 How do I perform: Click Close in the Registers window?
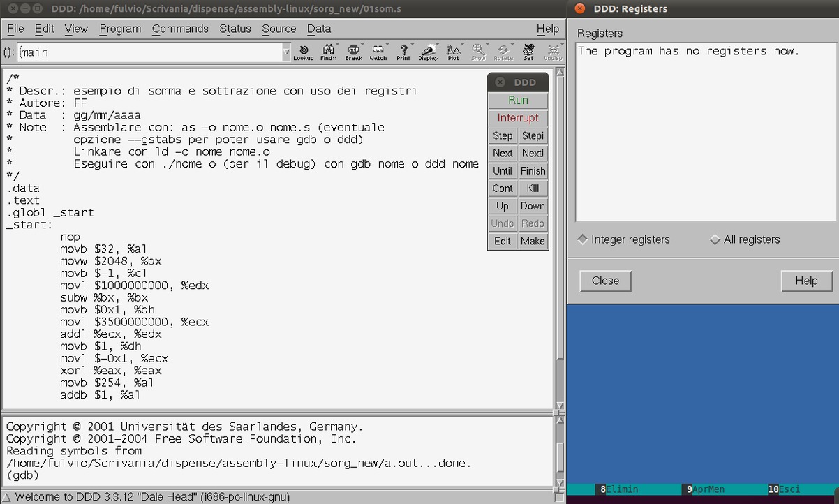605,281
